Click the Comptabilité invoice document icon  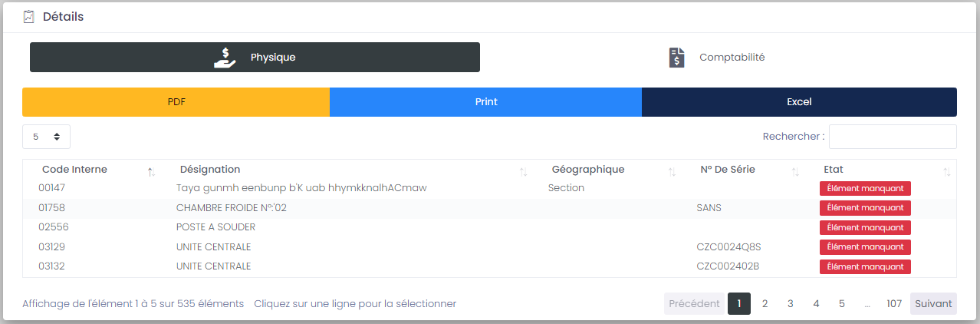[676, 58]
